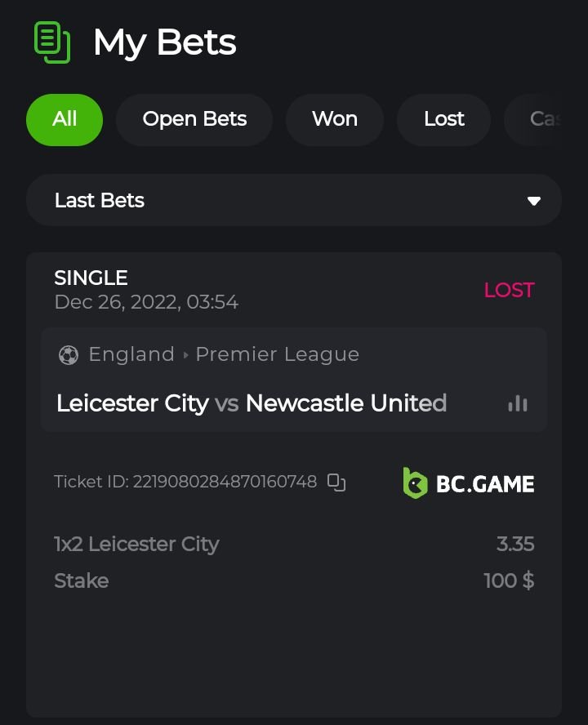Click the Leicester City team name
The height and width of the screenshot is (725, 588).
click(x=132, y=403)
